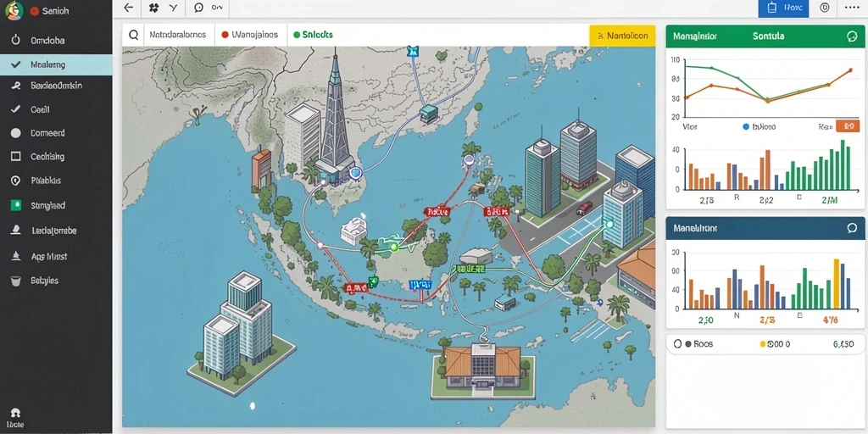The image size is (868, 434).
Task: Open the SacleoOmkin sidebar entry
Action: pos(55,86)
